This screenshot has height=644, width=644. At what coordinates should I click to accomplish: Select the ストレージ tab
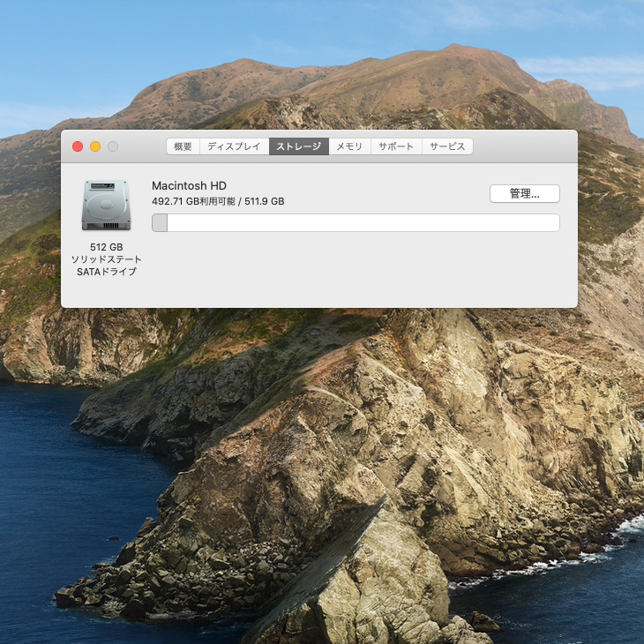click(x=298, y=146)
